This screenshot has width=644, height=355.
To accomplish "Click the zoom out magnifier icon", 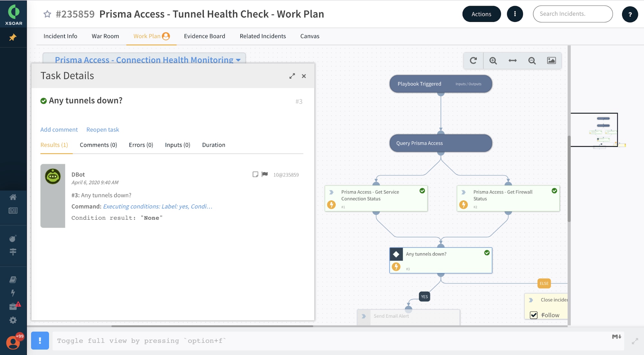I will point(532,61).
